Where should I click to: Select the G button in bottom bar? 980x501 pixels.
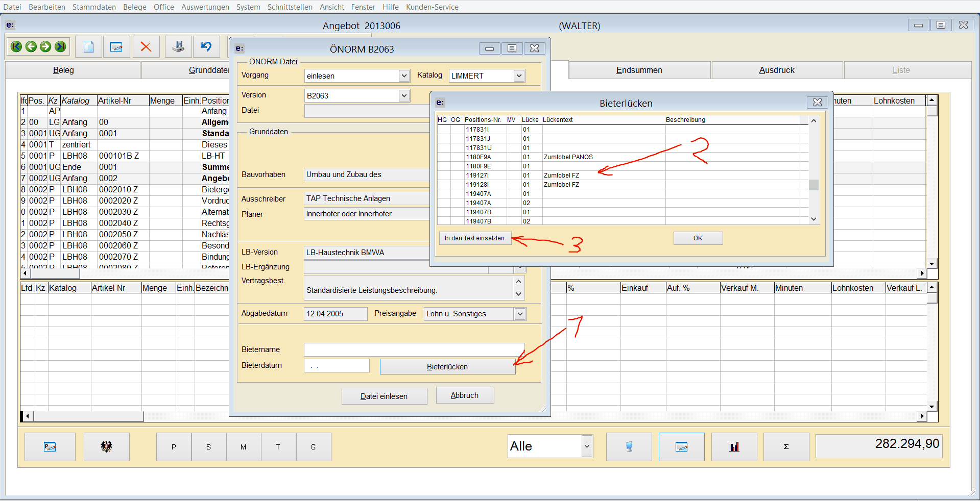[314, 447]
